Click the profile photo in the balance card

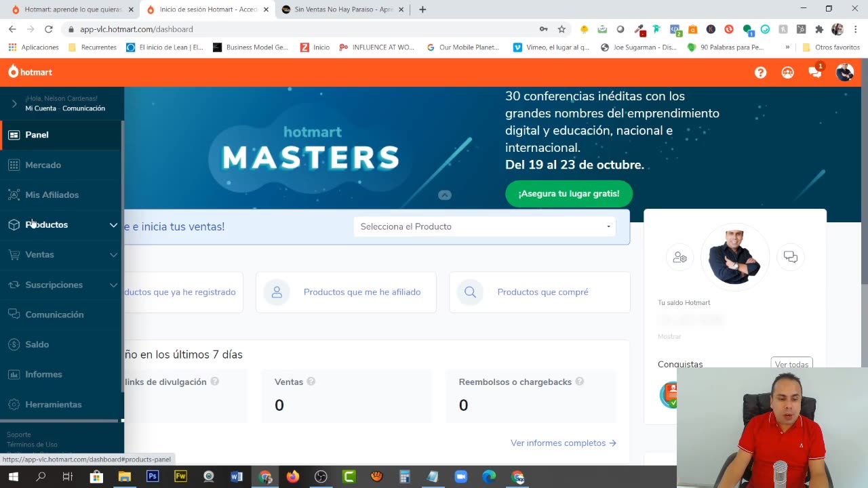coord(734,257)
